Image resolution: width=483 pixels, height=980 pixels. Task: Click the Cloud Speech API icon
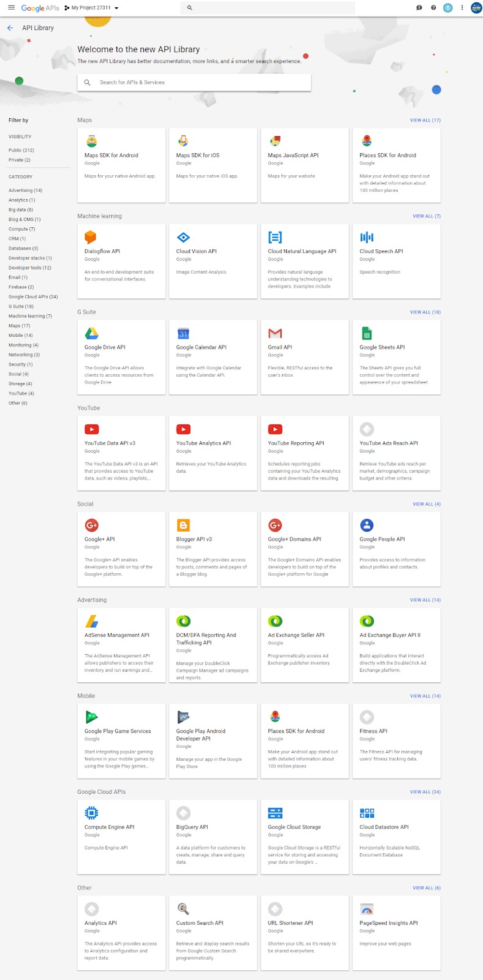coord(367,237)
